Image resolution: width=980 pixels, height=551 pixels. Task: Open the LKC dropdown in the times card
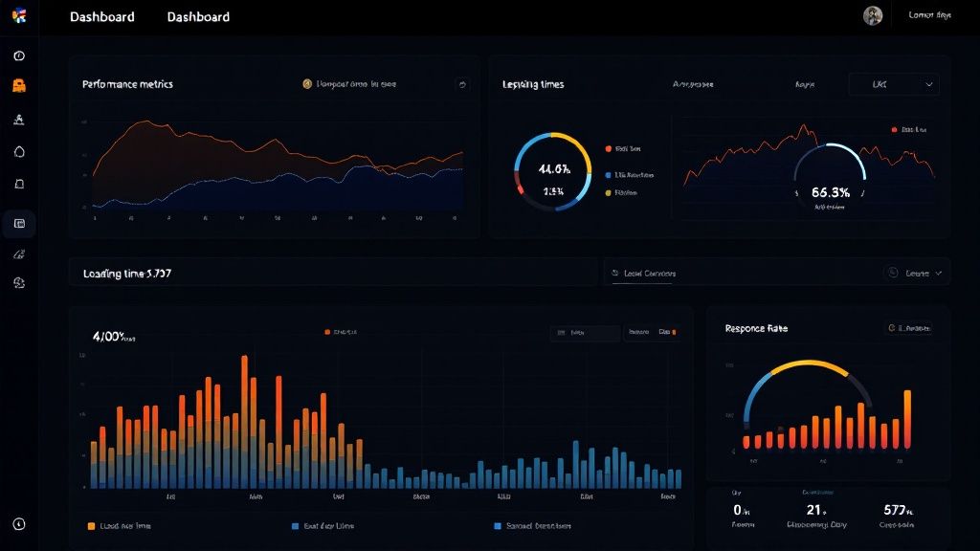895,84
